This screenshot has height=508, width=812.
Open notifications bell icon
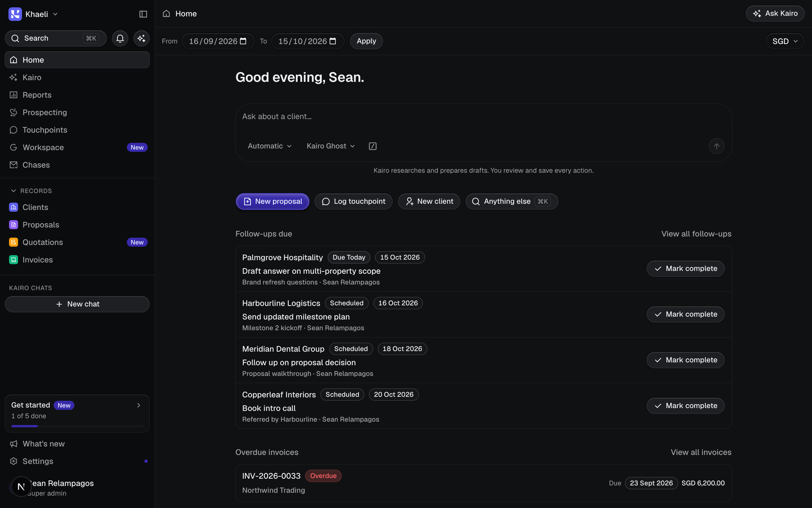(x=120, y=38)
